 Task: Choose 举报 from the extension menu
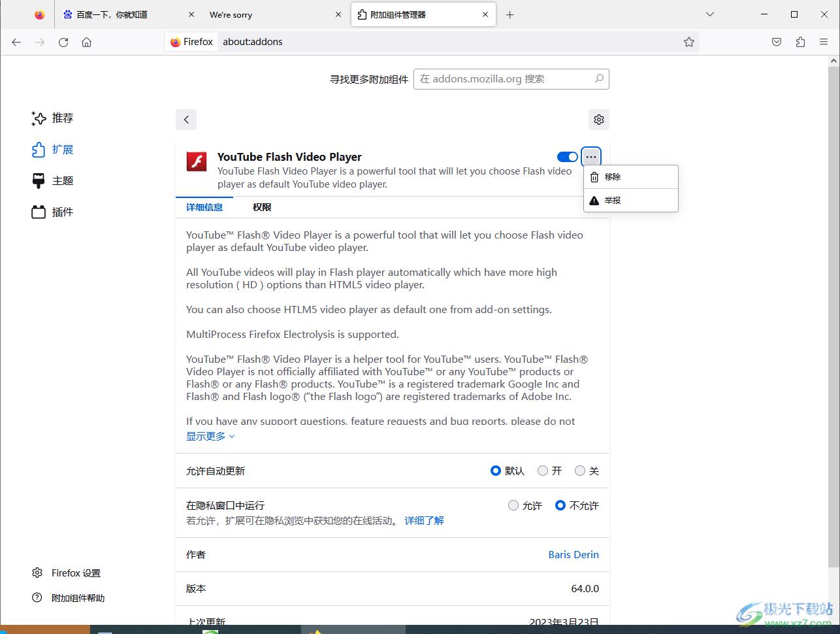pyautogui.click(x=631, y=201)
